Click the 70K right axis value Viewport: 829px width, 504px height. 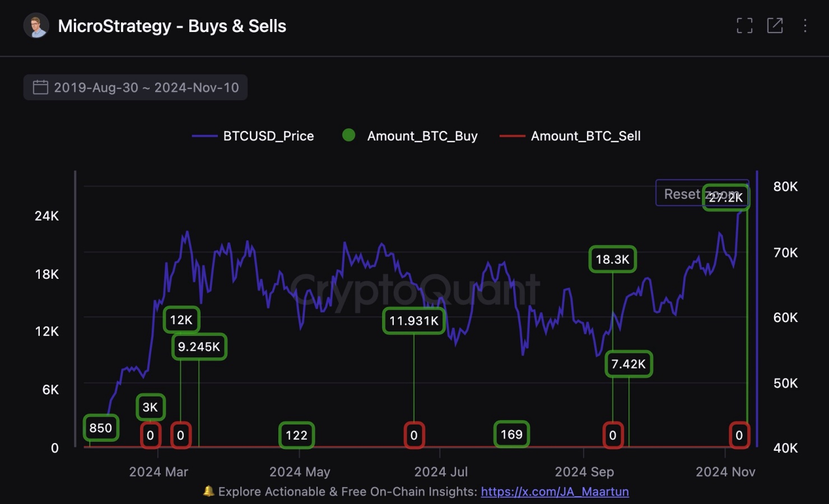click(x=785, y=253)
